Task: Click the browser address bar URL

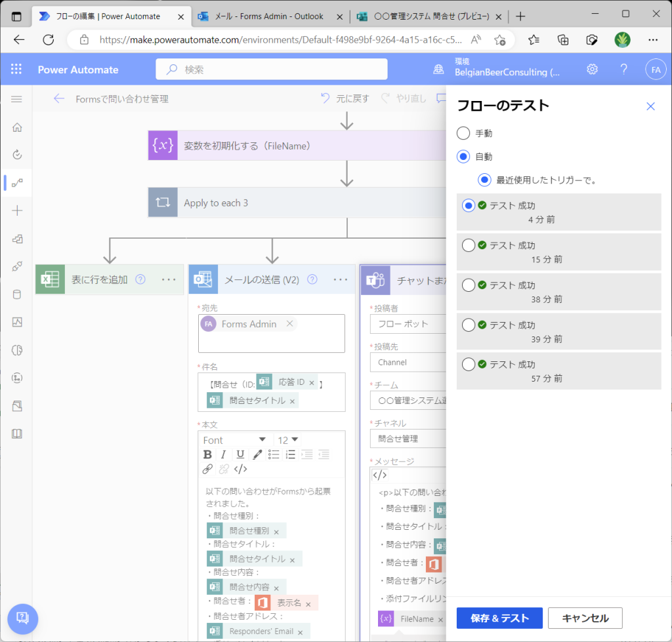Action: 281,40
